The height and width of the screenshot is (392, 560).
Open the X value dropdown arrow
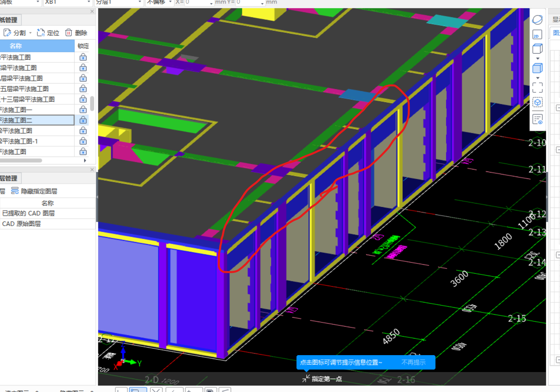(x=211, y=3)
